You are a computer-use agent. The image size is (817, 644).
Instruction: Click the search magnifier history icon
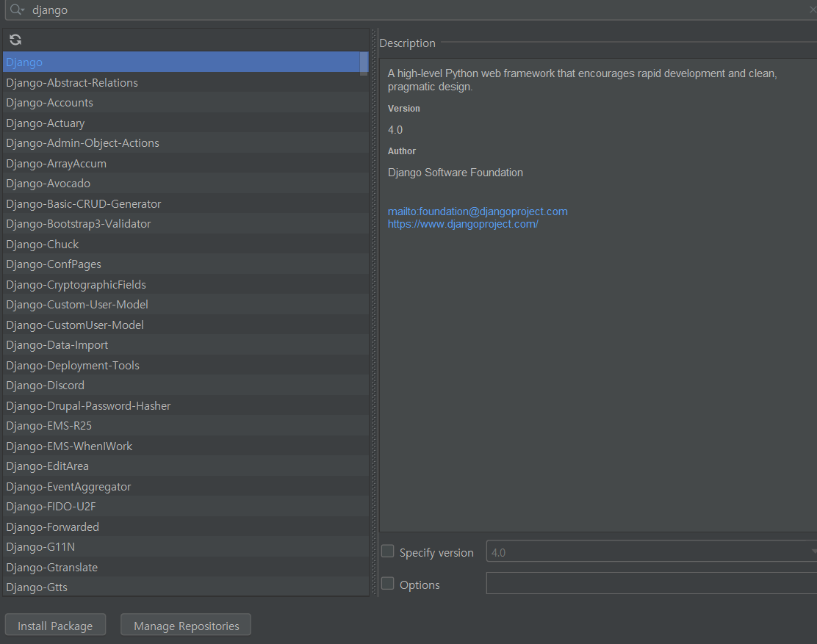[x=17, y=10]
